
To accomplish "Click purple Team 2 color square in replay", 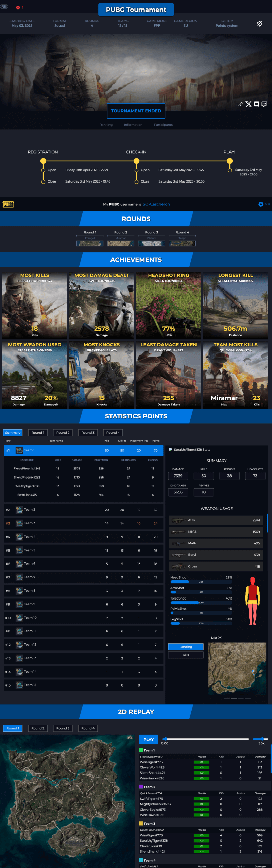I will point(141,787).
